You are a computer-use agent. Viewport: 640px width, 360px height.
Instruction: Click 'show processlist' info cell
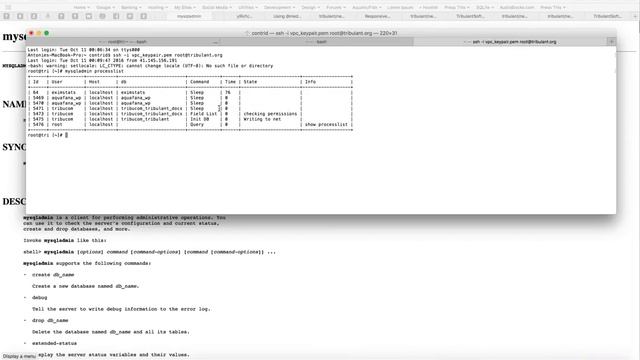[326, 124]
